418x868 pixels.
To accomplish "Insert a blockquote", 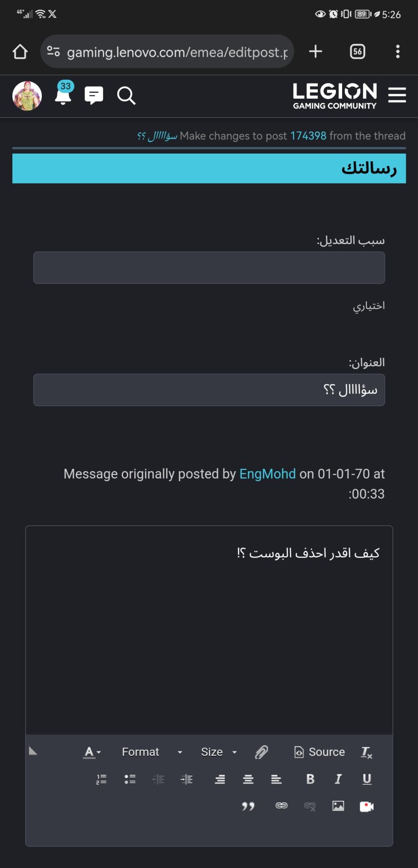I will point(248,806).
